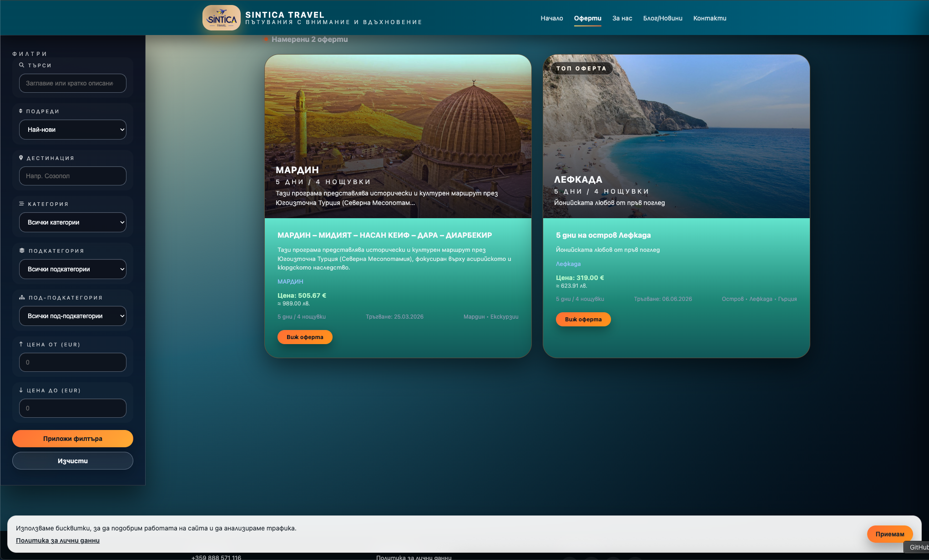Click the up arrow icon beside ЦЕНА ОТ
929x560 pixels.
[21, 344]
